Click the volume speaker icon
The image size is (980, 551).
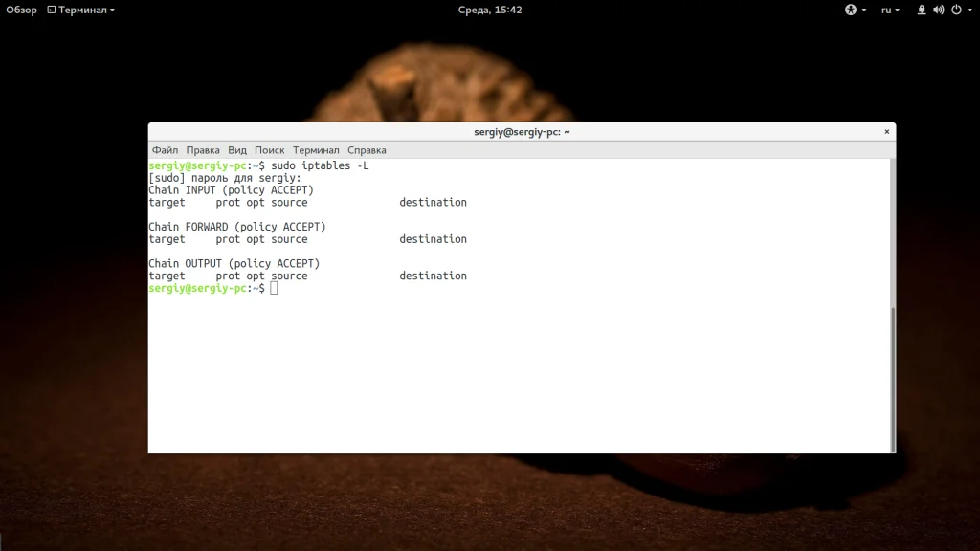939,10
